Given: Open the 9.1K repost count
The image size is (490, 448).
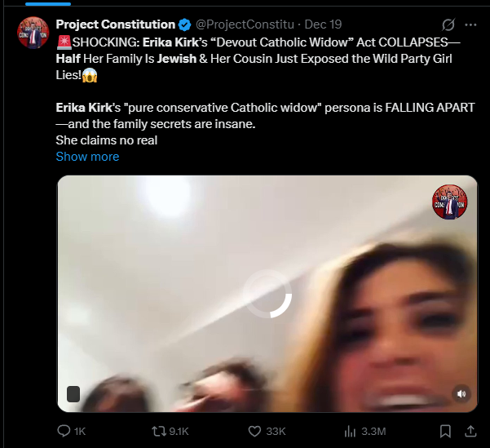Looking at the screenshot, I should (x=179, y=432).
